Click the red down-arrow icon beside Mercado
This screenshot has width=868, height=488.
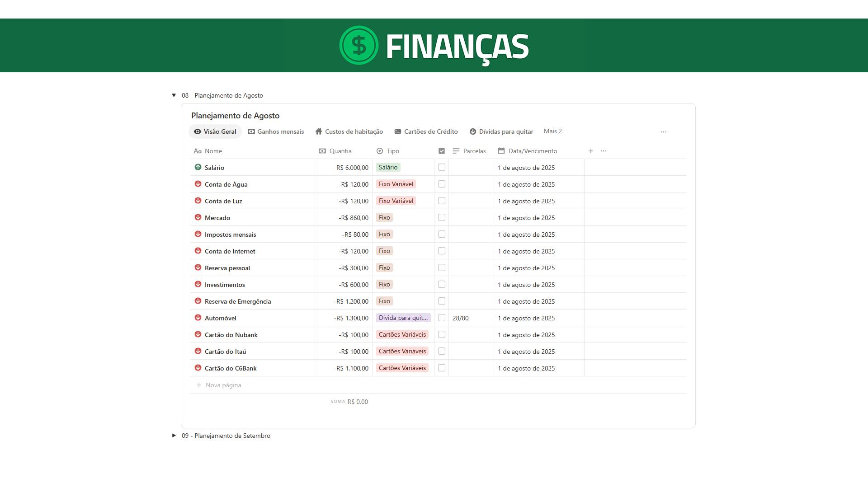(x=198, y=217)
